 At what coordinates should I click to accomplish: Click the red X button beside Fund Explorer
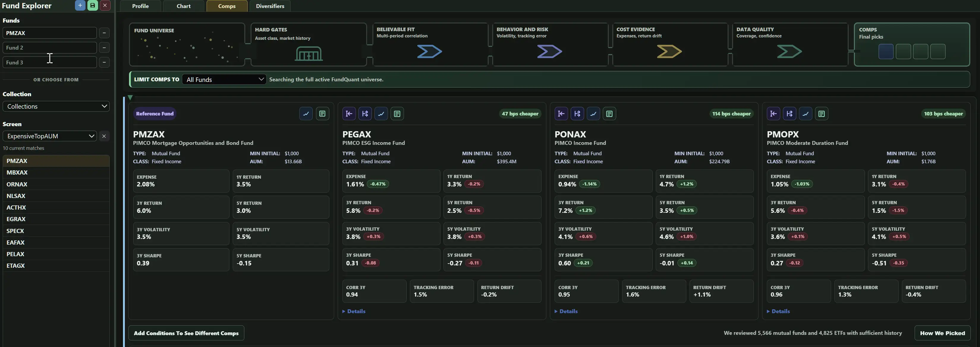[x=105, y=6]
